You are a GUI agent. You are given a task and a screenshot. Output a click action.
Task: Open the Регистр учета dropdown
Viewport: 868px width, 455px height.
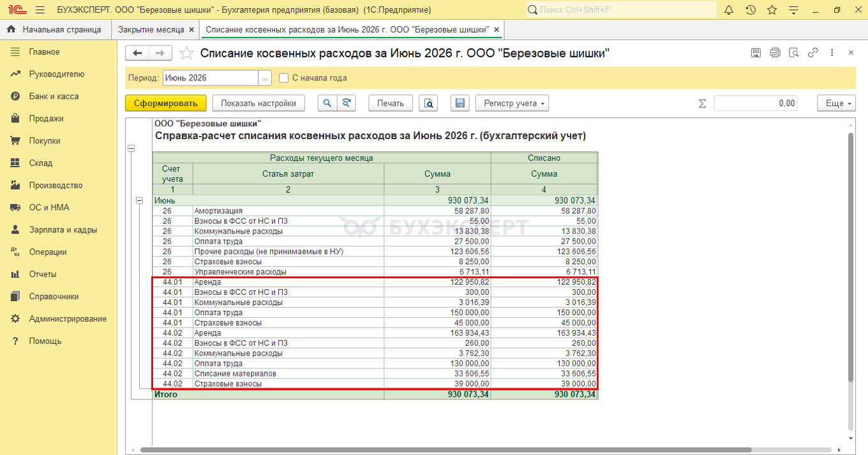point(512,103)
